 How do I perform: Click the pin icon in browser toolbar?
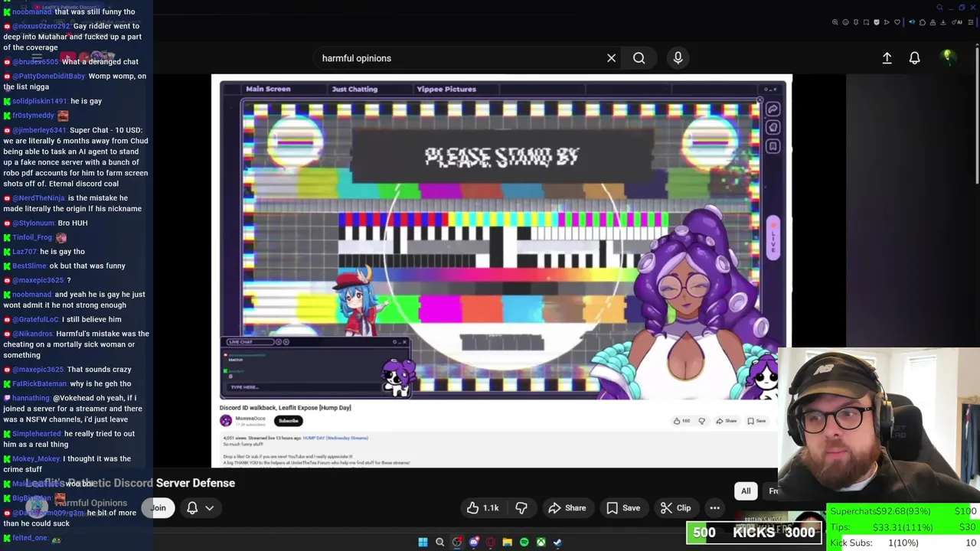coord(856,22)
